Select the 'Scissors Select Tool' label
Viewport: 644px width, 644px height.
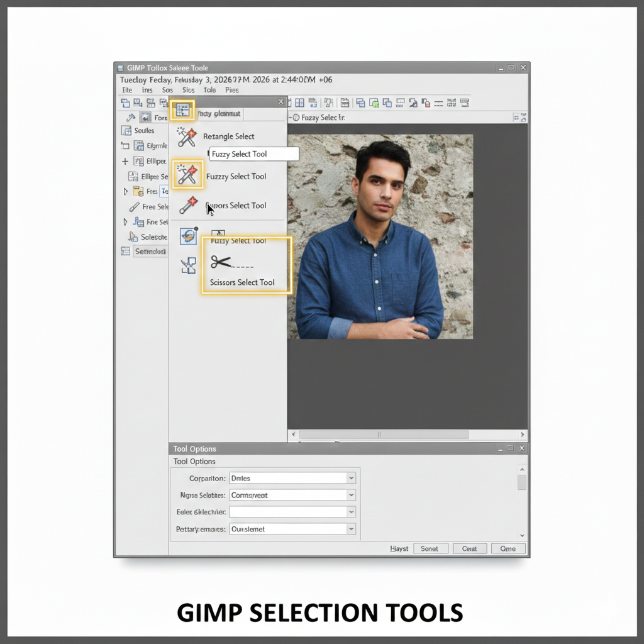pos(242,282)
